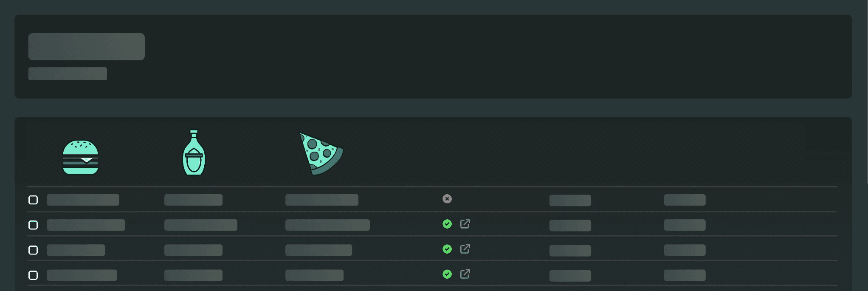Check the checkbox on the third table row

coord(33,250)
